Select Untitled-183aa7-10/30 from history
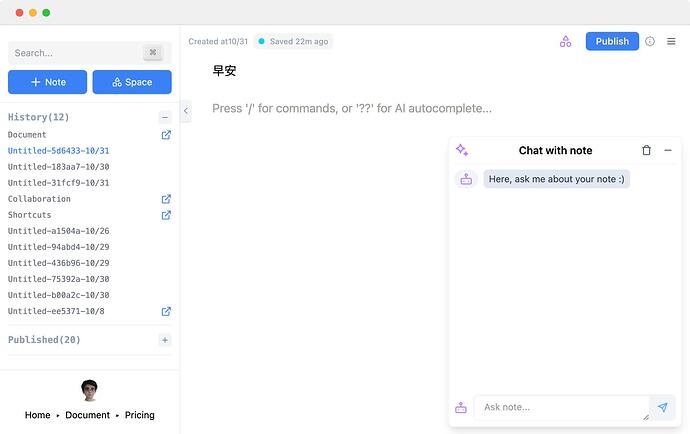The width and height of the screenshot is (690, 434). (58, 167)
